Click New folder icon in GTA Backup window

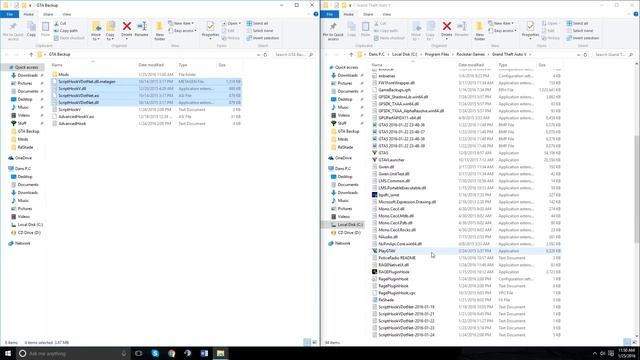click(160, 31)
